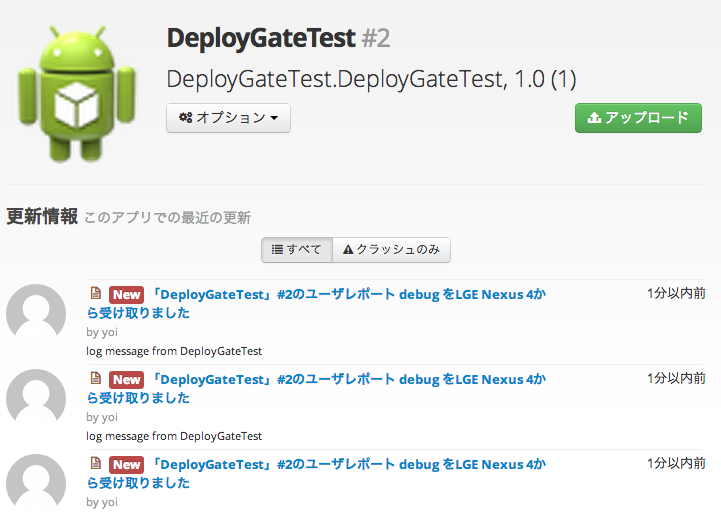Click the third report's New badge
Viewport: 721px width, 516px height.
tap(126, 464)
